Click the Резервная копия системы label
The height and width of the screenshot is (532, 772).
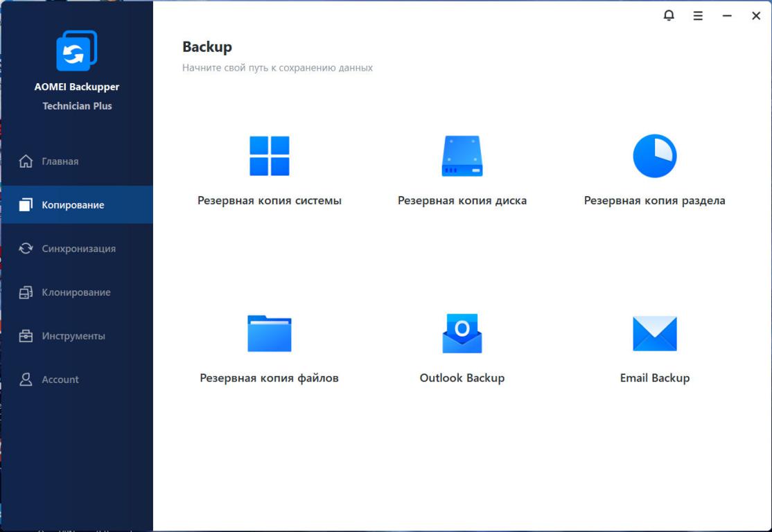click(270, 201)
